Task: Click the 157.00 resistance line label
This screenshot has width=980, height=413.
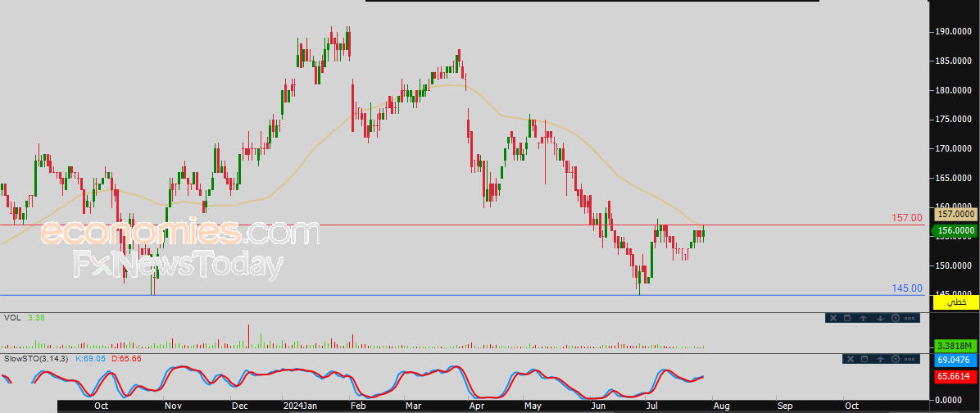Action: 907,217
